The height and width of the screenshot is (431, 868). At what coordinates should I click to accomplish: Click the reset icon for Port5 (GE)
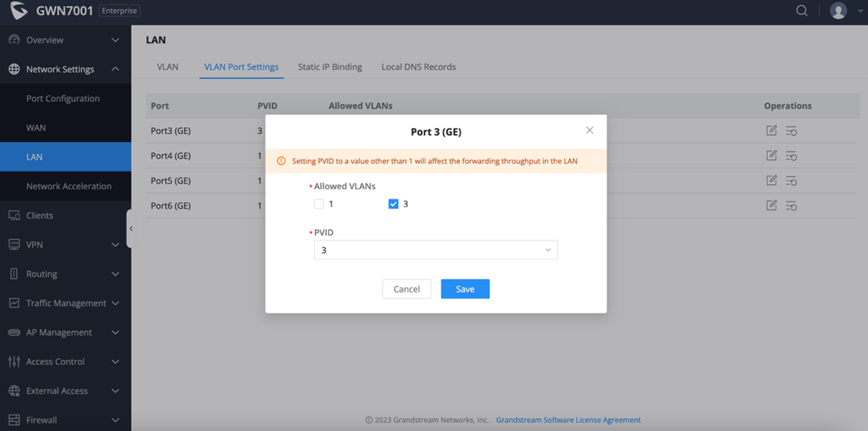click(791, 181)
